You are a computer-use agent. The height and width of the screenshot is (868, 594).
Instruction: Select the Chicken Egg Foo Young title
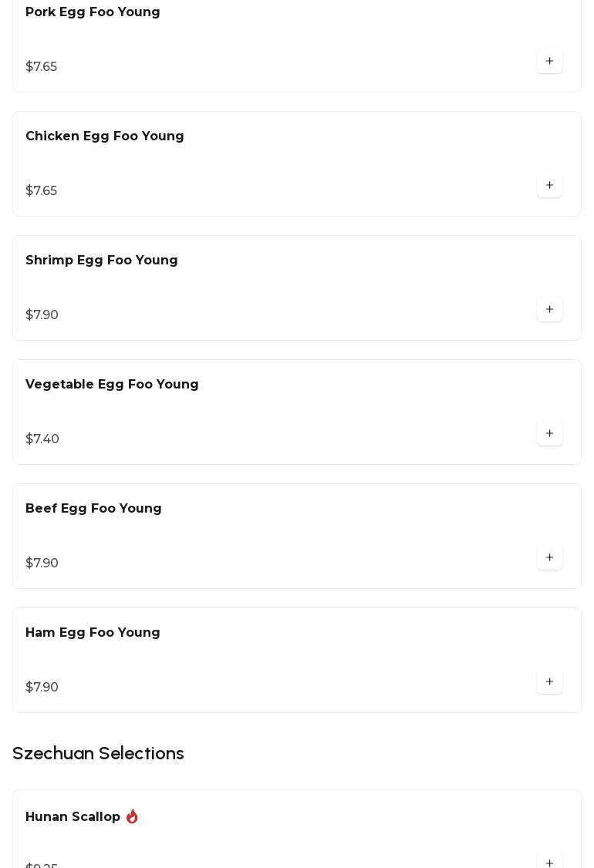point(105,136)
